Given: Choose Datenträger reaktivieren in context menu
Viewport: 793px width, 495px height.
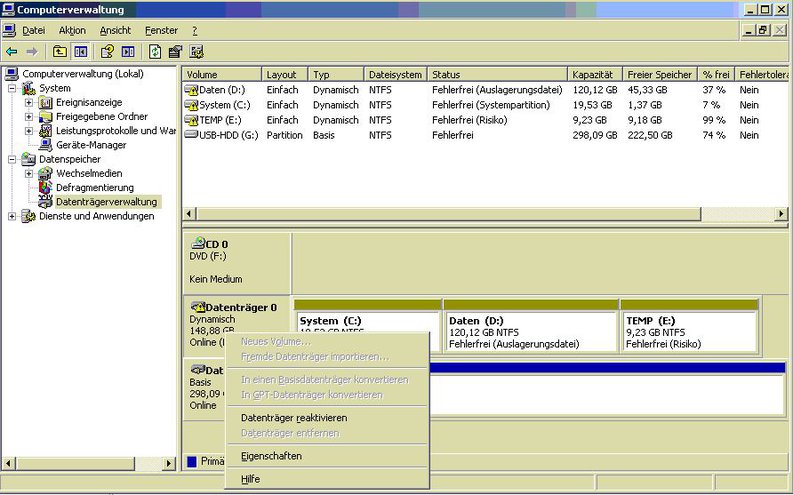Looking at the screenshot, I should (x=327, y=418).
